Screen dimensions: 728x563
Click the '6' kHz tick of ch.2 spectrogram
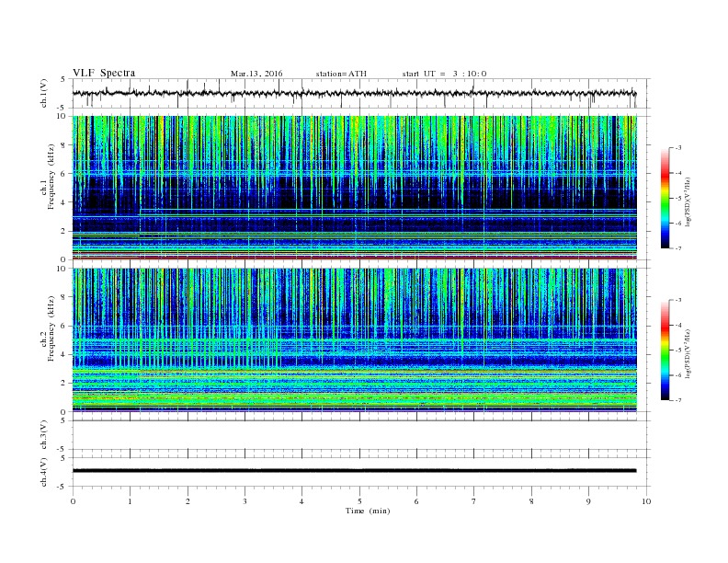(x=64, y=326)
